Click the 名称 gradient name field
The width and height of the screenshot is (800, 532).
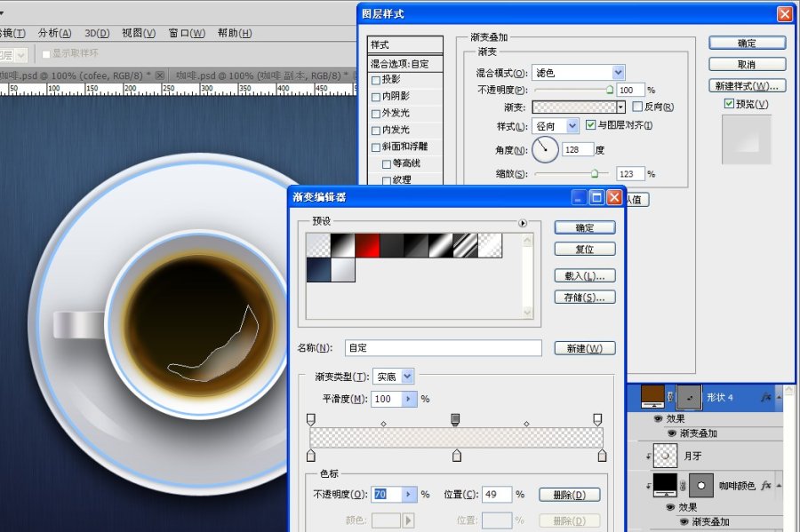pyautogui.click(x=444, y=348)
